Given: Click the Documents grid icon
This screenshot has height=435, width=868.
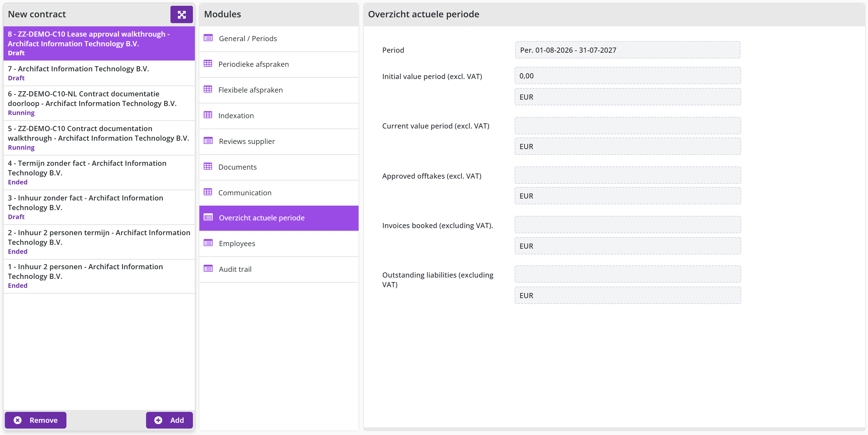Looking at the screenshot, I should click(208, 166).
